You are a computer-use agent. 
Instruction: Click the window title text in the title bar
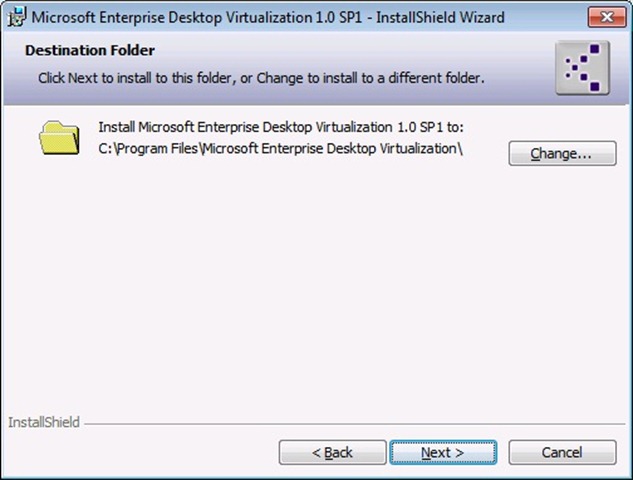point(270,17)
